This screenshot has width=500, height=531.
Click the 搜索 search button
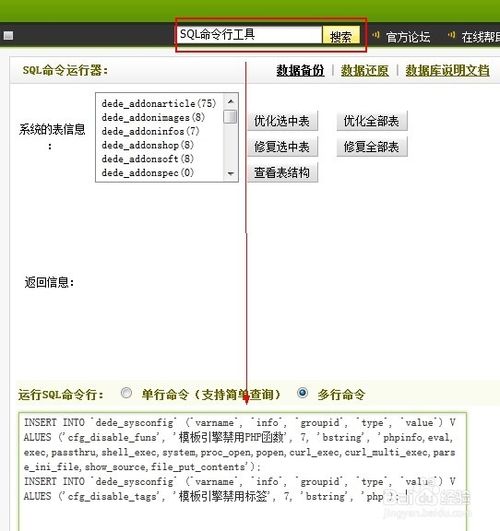[340, 36]
